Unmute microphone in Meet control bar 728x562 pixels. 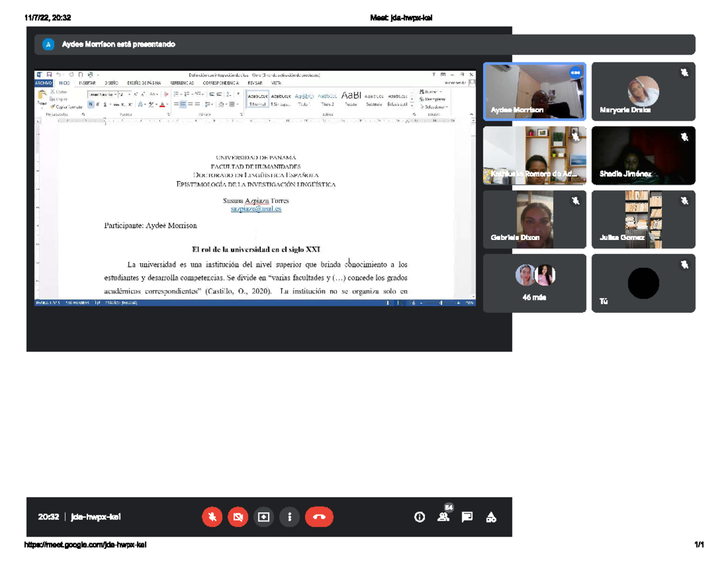212,517
